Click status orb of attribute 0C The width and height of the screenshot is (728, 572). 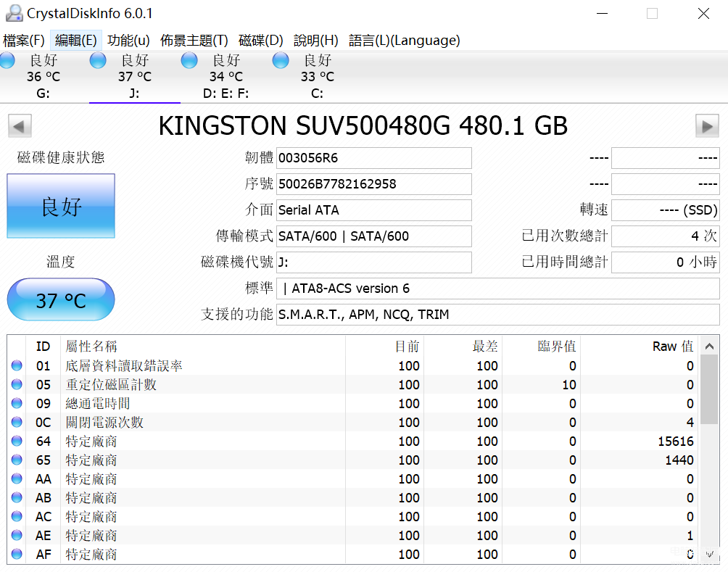[x=17, y=422]
